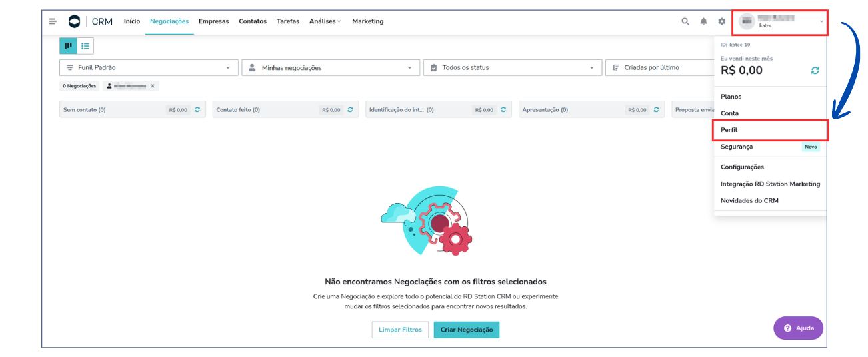The image size is (868, 357).
Task: Open the notifications bell
Action: pos(703,21)
